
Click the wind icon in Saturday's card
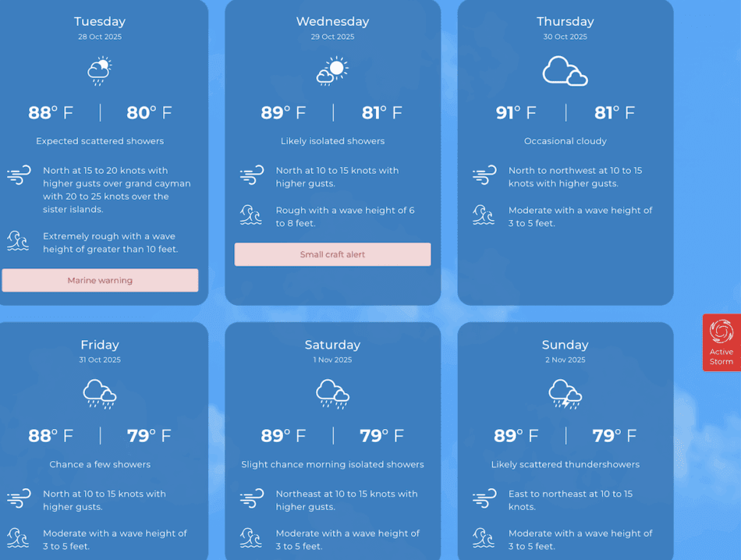[x=251, y=498]
